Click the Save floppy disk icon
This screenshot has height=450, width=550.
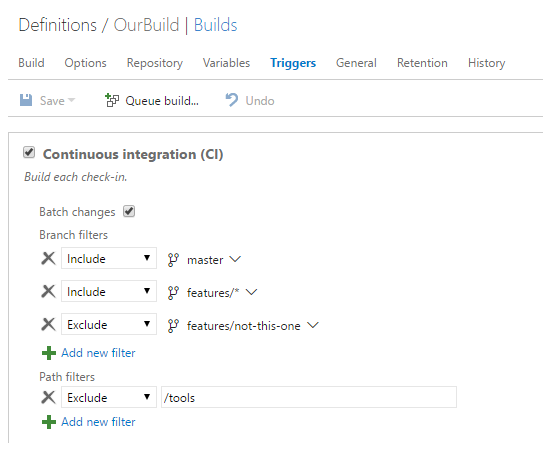click(x=26, y=100)
